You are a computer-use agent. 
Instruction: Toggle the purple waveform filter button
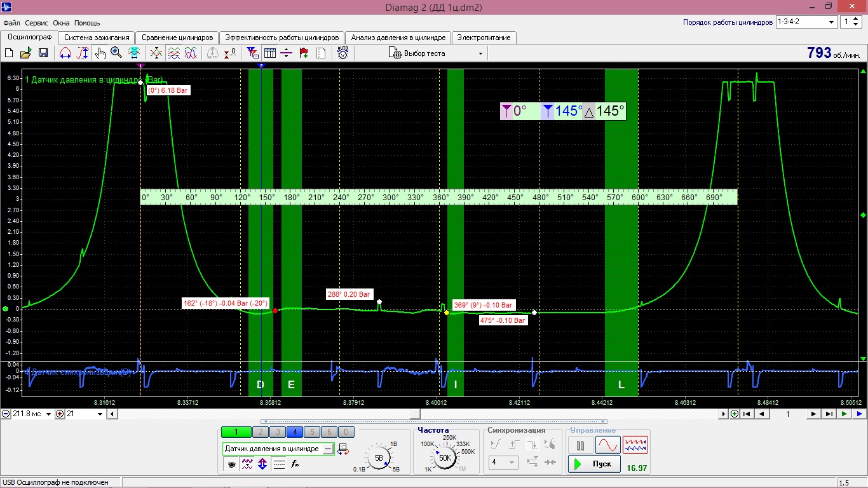[248, 464]
